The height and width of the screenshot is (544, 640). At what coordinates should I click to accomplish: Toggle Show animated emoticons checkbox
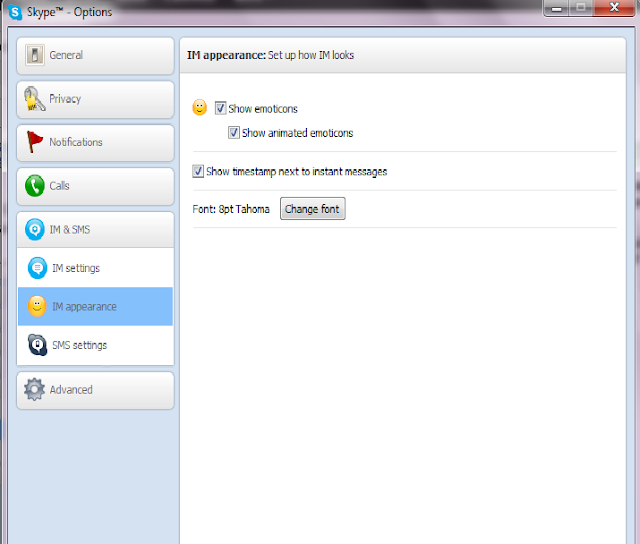pos(234,132)
